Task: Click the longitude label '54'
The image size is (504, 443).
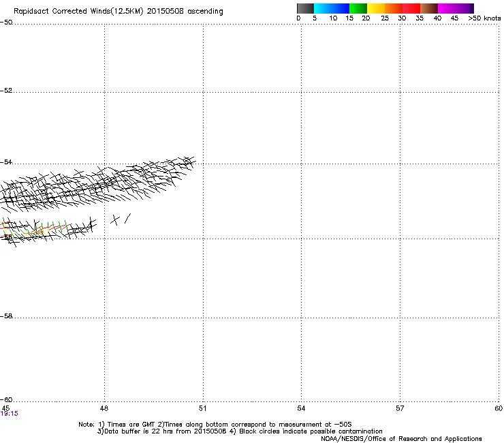Action: [301, 408]
